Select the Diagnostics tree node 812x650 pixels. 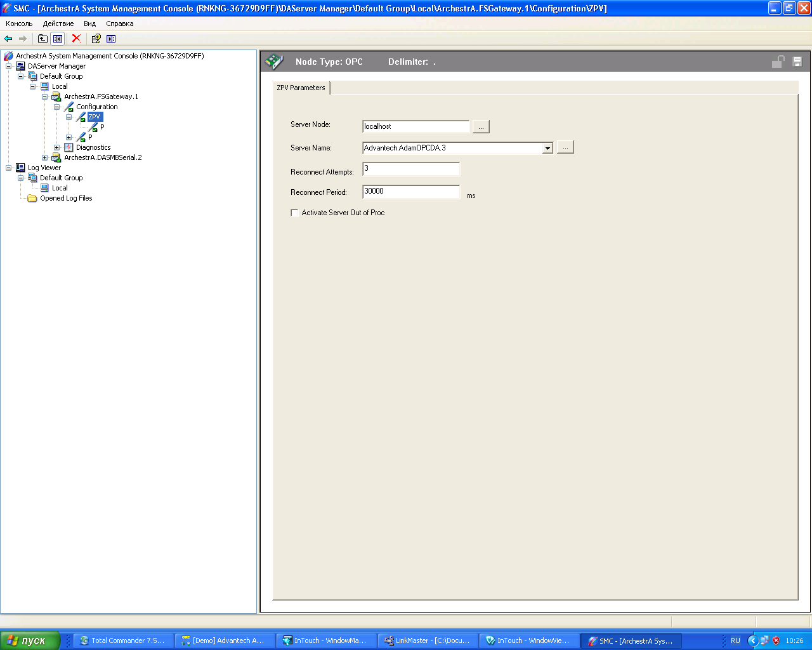tap(93, 147)
